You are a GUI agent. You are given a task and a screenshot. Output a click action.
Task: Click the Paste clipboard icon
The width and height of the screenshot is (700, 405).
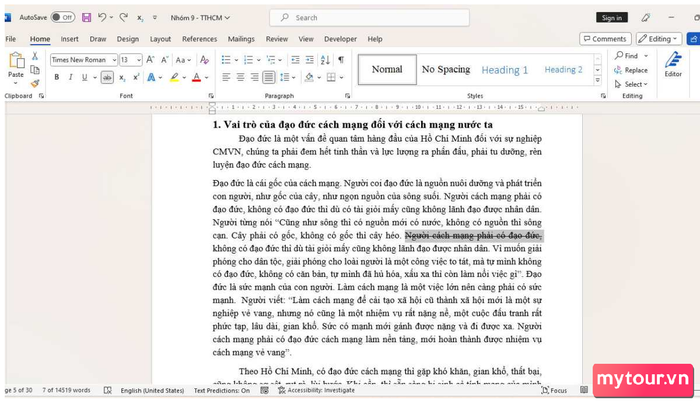coord(16,61)
